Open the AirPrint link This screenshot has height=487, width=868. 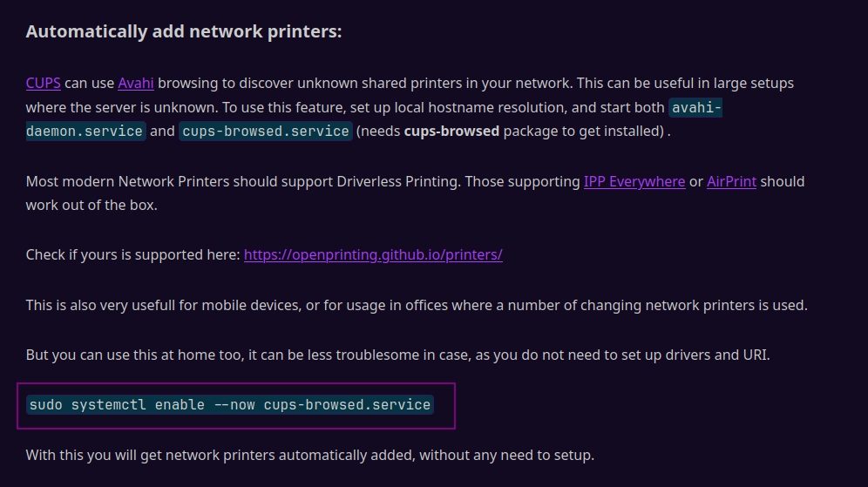point(731,181)
